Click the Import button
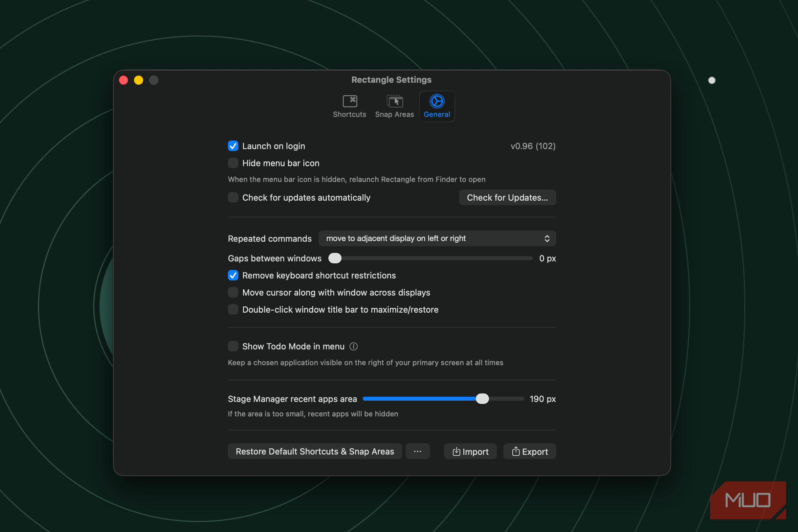798x532 pixels. coord(470,451)
